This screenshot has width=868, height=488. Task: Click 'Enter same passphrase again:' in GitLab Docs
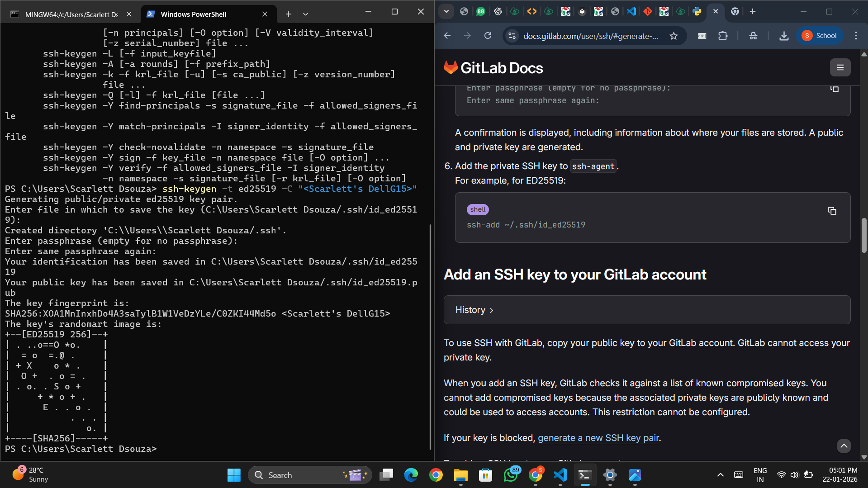pyautogui.click(x=533, y=101)
